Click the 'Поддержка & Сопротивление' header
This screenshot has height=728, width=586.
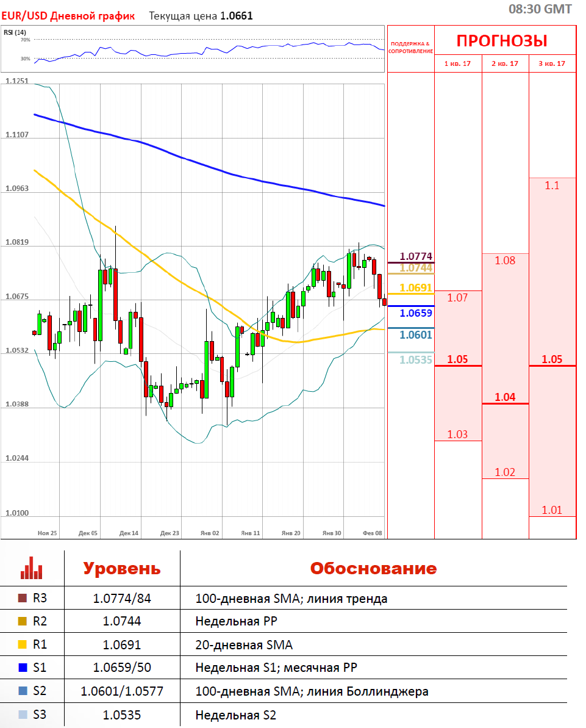410,48
